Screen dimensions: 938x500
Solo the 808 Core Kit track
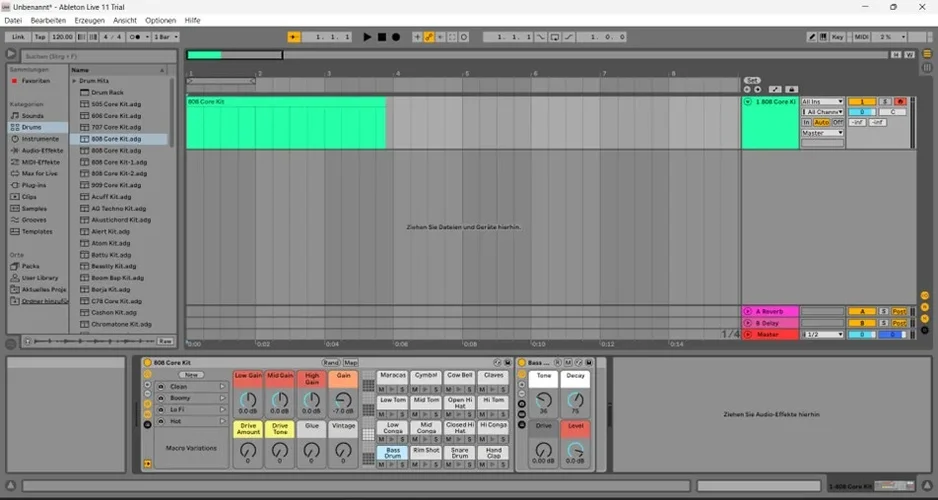(885, 102)
